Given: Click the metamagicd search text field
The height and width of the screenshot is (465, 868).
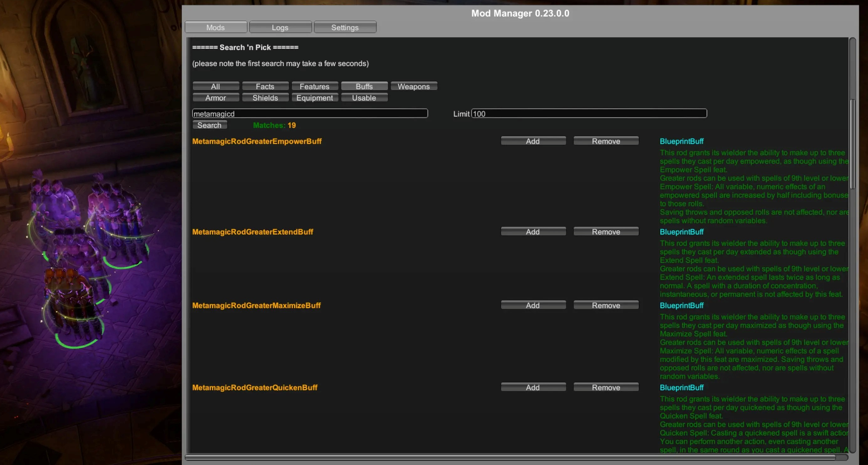Looking at the screenshot, I should point(310,114).
